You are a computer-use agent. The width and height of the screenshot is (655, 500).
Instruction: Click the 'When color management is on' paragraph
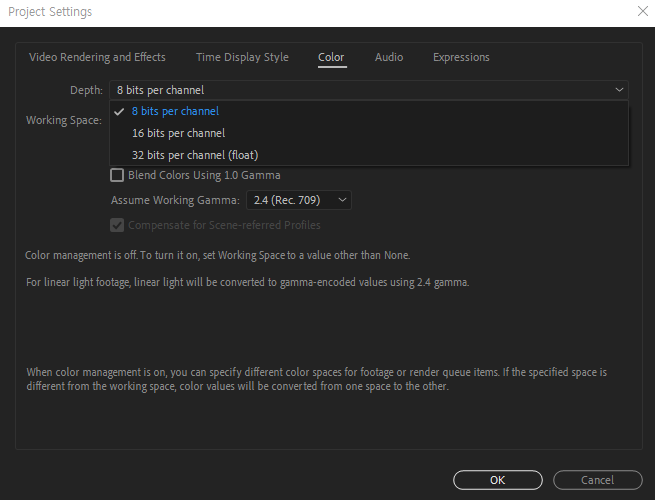point(317,379)
